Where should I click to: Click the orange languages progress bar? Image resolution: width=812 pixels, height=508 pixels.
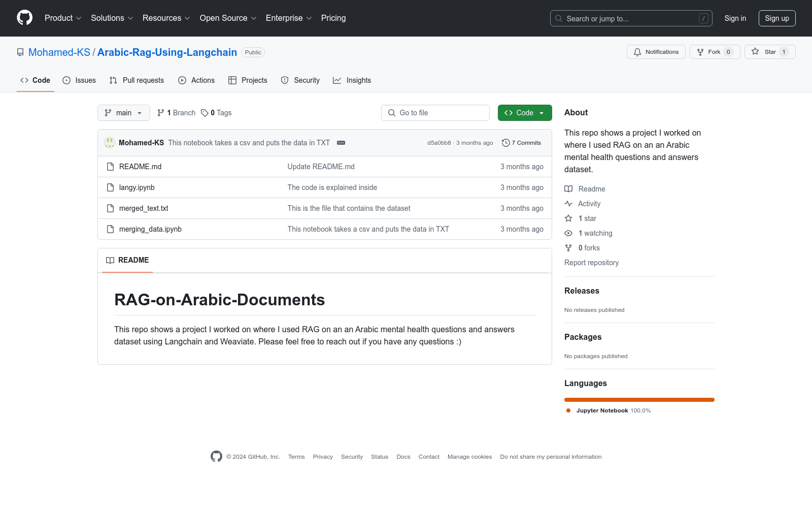639,400
